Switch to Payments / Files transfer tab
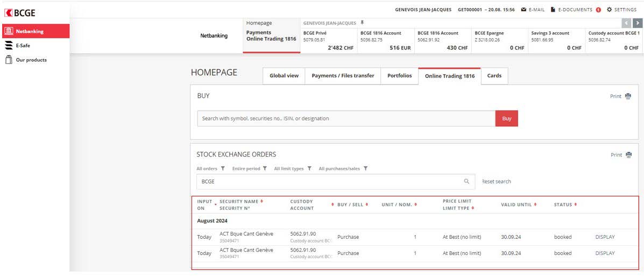This screenshot has height=277, width=644. click(343, 76)
